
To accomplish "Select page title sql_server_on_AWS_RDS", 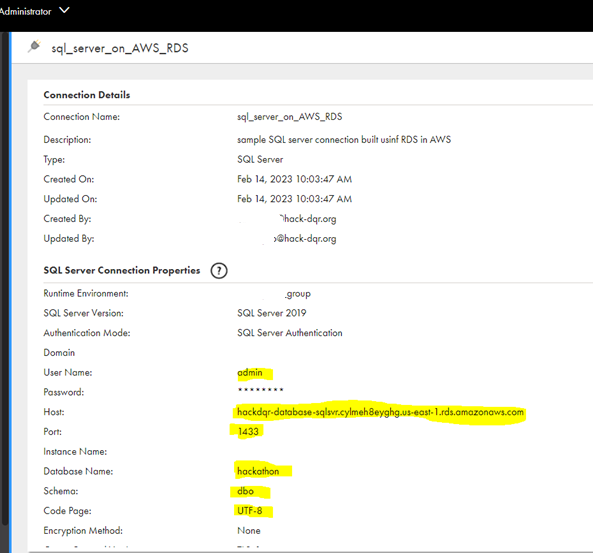I will [x=120, y=48].
